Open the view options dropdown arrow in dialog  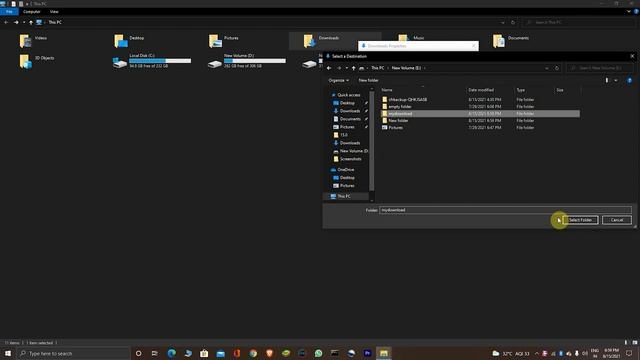pyautogui.click(x=616, y=80)
